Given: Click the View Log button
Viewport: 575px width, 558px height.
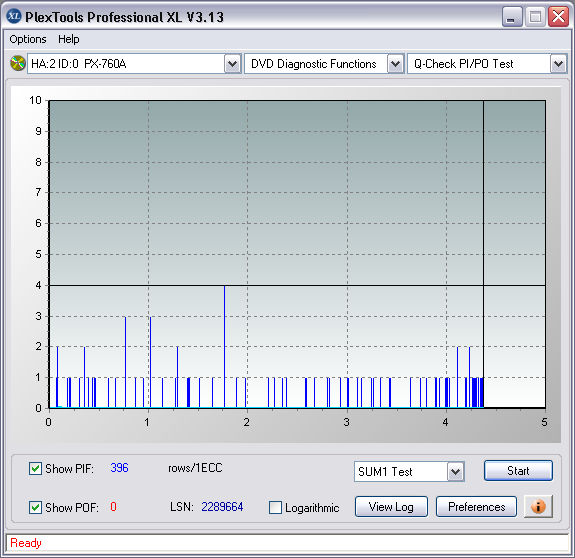Looking at the screenshot, I should pos(391,507).
